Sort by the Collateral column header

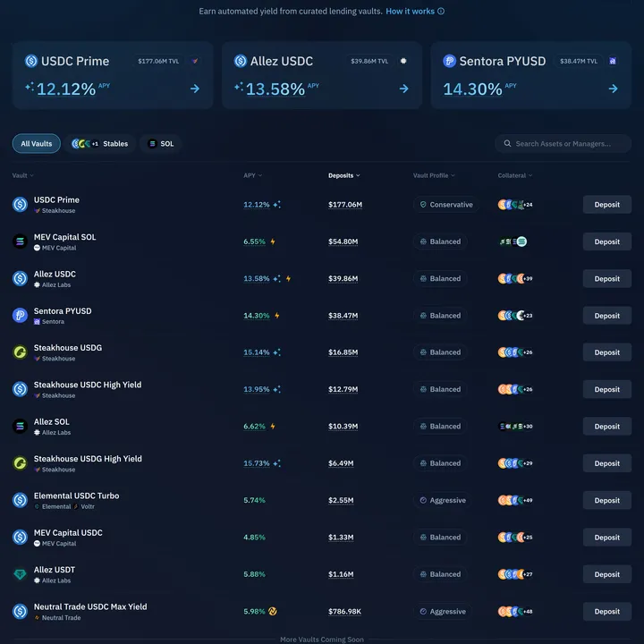coord(515,175)
